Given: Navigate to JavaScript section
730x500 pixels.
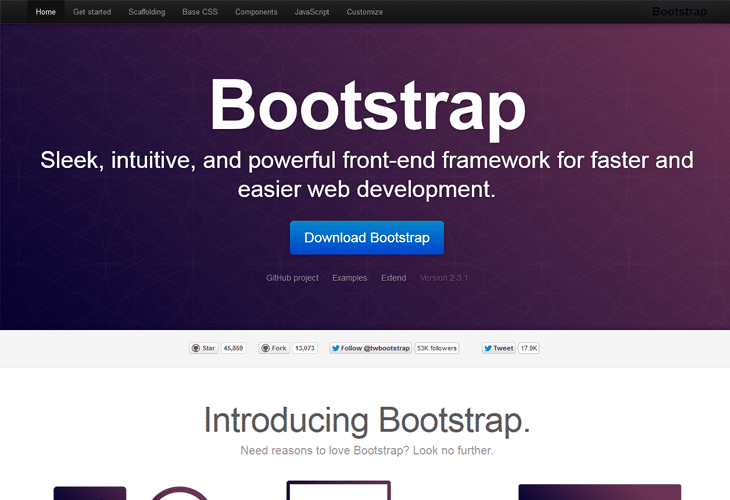Looking at the screenshot, I should tap(312, 12).
